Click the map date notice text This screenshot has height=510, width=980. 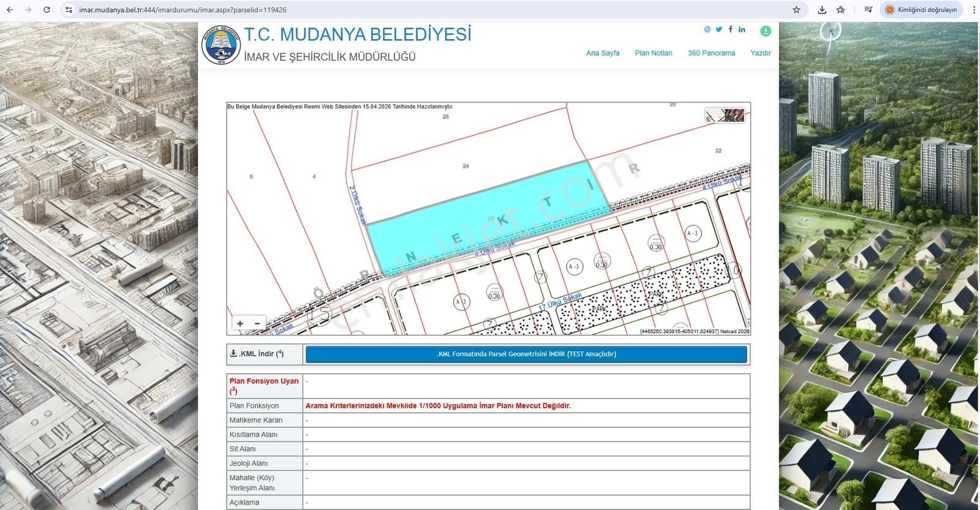(x=340, y=107)
